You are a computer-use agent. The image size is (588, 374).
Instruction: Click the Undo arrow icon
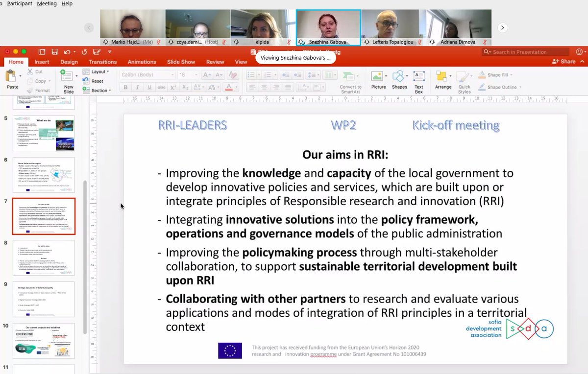pyautogui.click(x=67, y=52)
